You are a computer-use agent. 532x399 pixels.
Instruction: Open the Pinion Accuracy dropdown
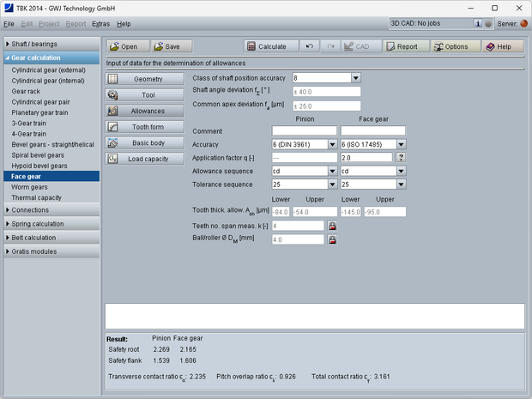332,145
